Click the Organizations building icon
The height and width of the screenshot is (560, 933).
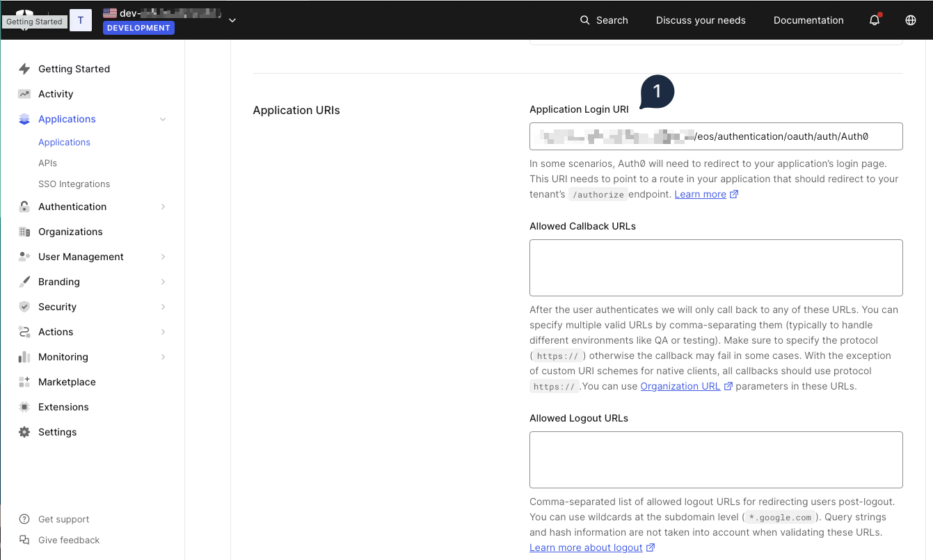pyautogui.click(x=24, y=232)
